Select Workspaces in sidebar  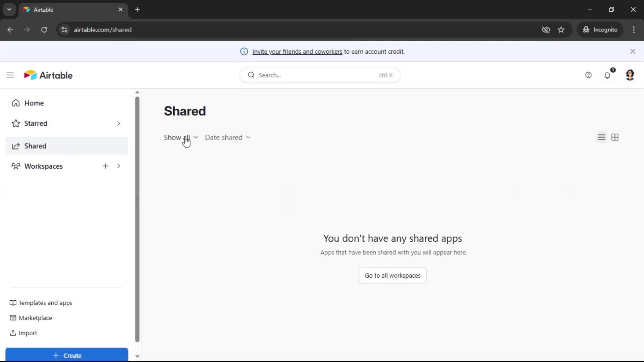(x=43, y=166)
